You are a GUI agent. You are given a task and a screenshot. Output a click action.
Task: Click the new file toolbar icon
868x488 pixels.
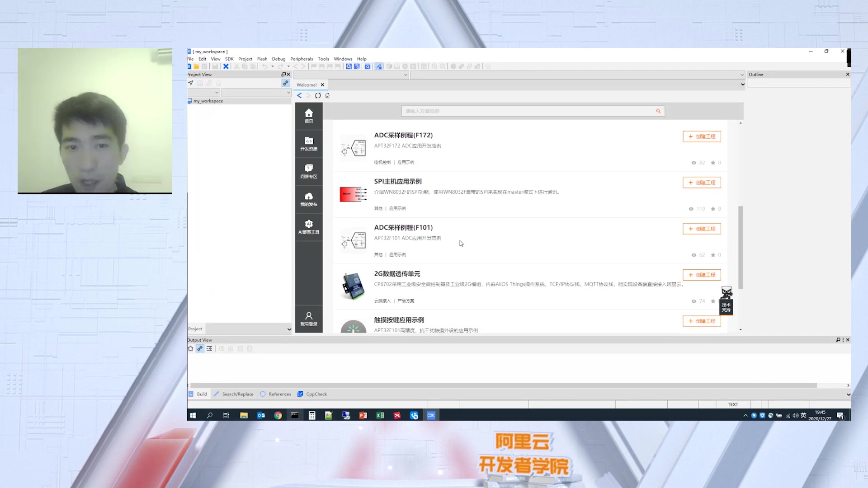189,66
